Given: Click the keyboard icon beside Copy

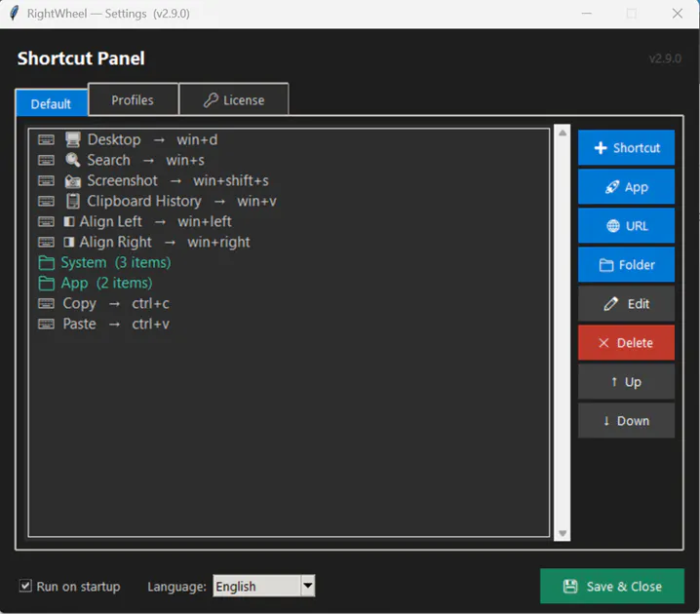Looking at the screenshot, I should (x=46, y=304).
